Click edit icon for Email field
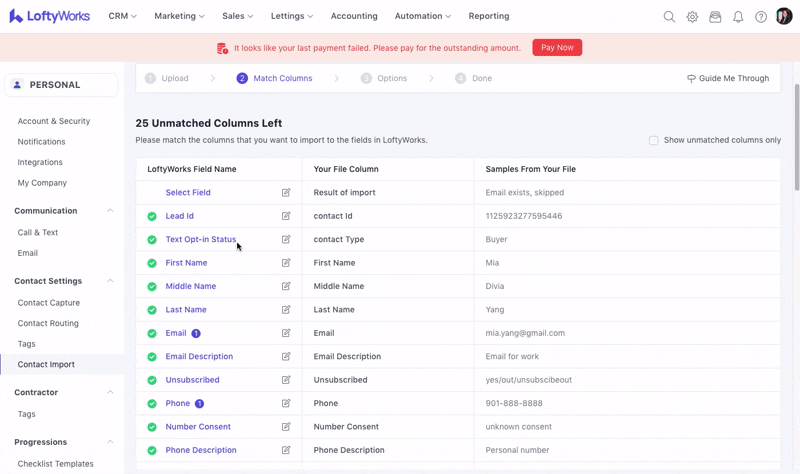This screenshot has height=474, width=800. click(x=286, y=333)
